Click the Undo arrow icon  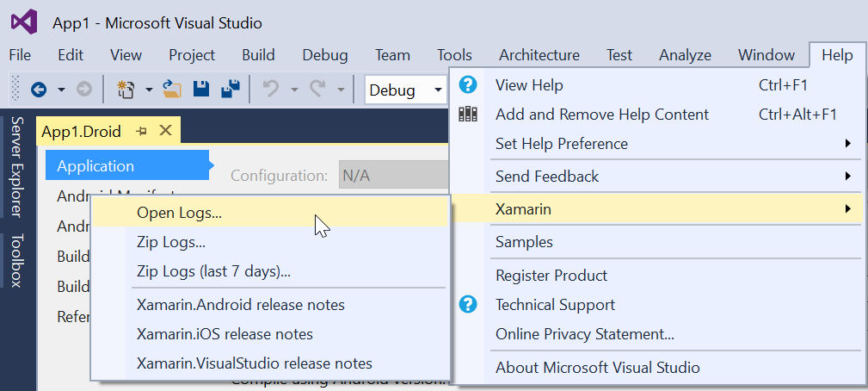270,89
